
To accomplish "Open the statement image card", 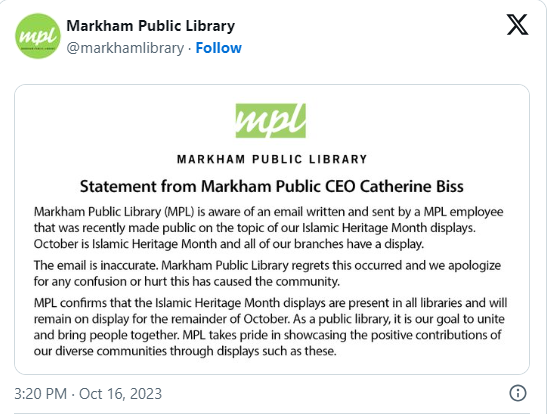I will pyautogui.click(x=272, y=229).
